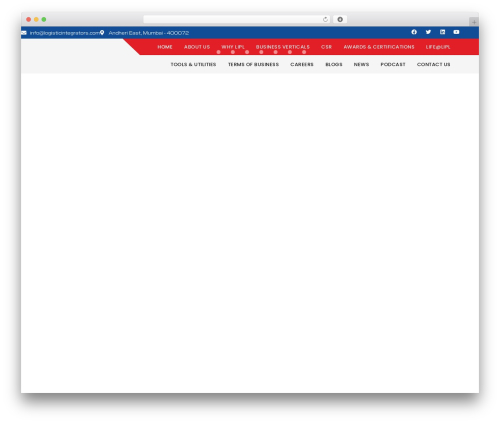Image resolution: width=500 pixels, height=423 pixels.
Task: Open TERMS OF BUSINESS page
Action: coord(253,64)
